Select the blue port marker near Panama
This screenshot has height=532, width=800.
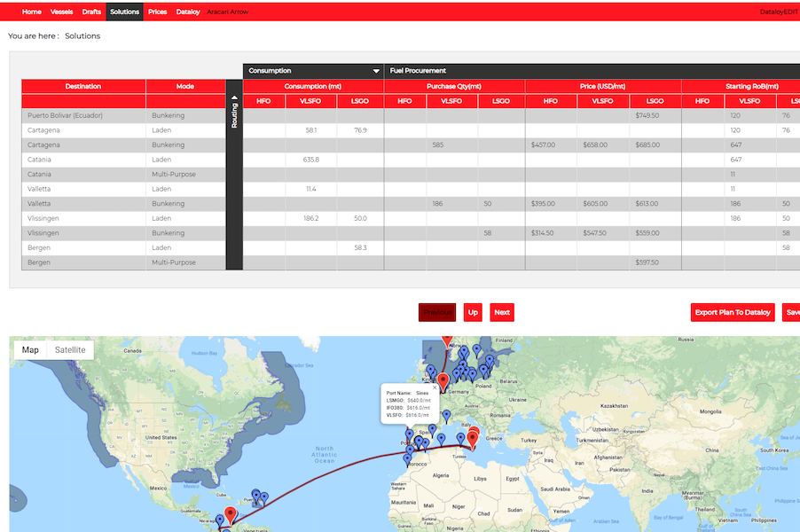pyautogui.click(x=220, y=520)
